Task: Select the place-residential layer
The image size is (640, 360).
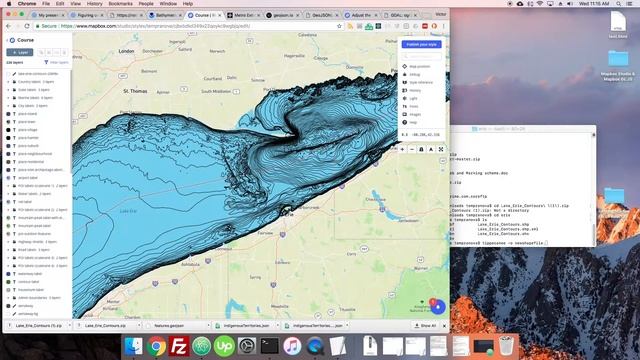Action: (38, 162)
